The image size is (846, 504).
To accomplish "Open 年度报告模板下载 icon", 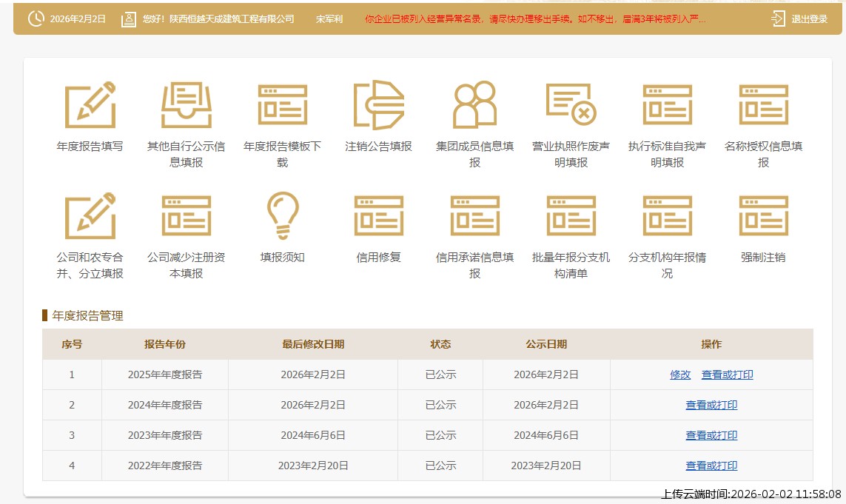I will [x=283, y=105].
